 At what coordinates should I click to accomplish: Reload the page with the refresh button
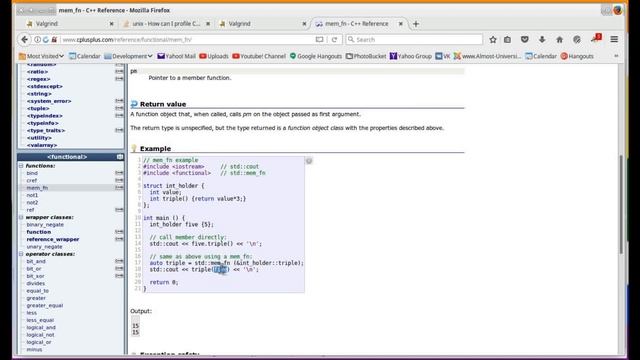click(x=334, y=40)
